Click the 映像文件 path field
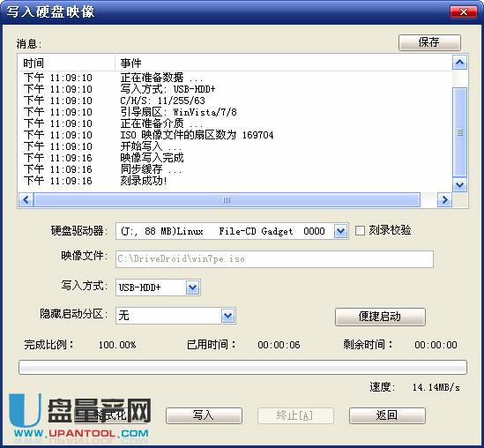 [274, 259]
